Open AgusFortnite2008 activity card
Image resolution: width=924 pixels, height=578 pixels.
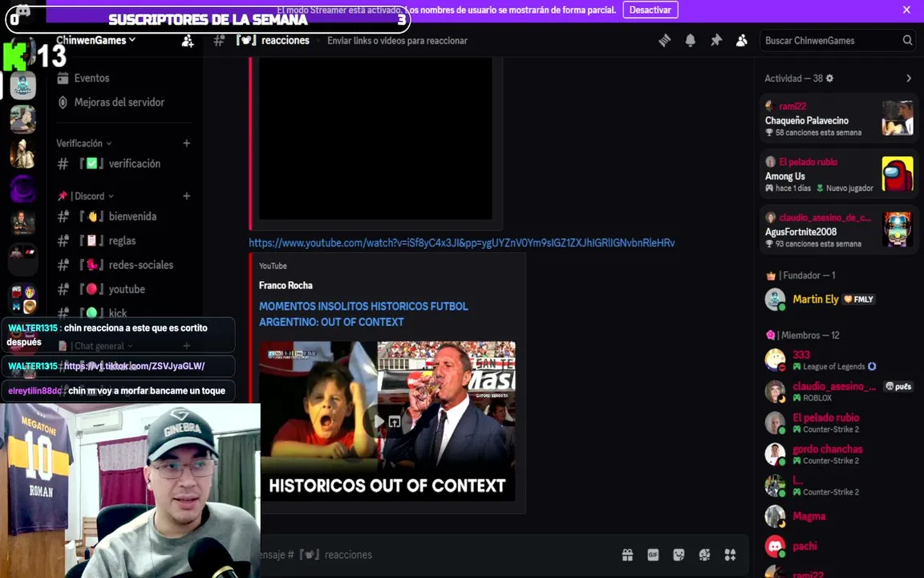click(x=838, y=230)
